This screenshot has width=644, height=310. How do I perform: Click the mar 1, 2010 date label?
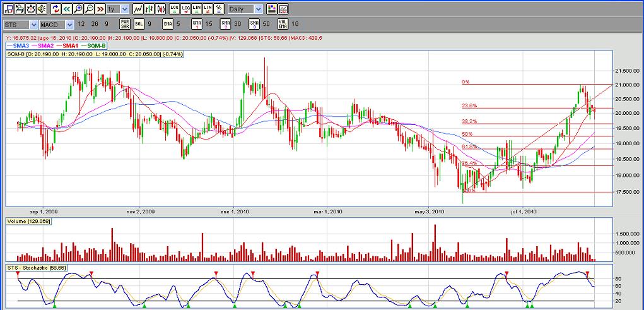tap(328, 212)
